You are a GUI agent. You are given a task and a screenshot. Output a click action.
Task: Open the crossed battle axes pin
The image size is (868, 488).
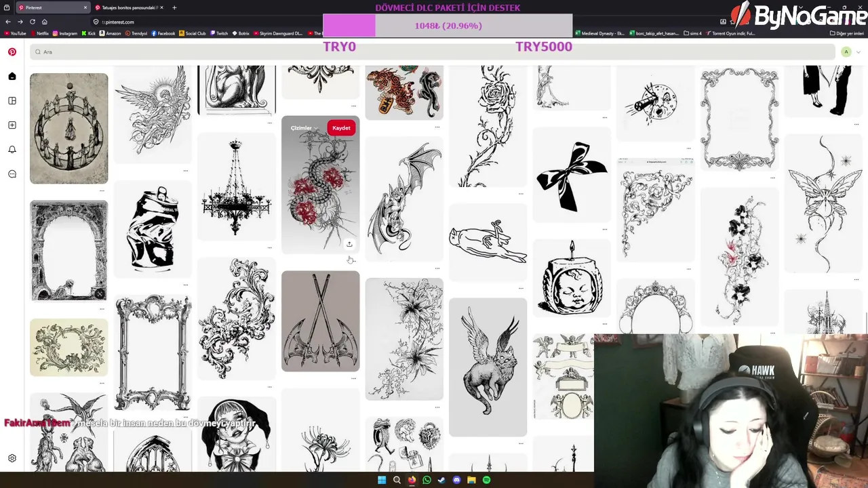(x=321, y=321)
